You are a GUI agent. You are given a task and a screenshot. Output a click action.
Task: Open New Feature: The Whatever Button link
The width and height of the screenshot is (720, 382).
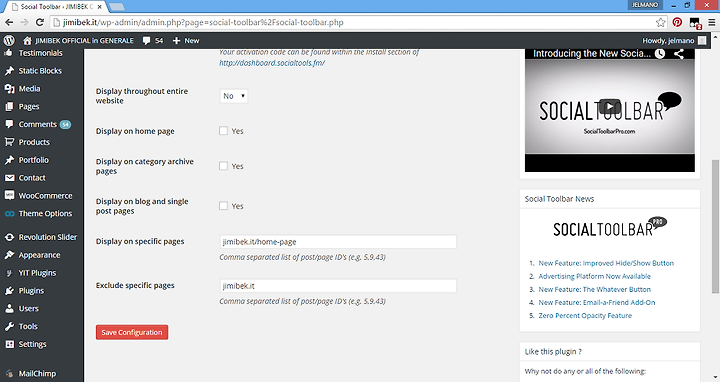[594, 289]
